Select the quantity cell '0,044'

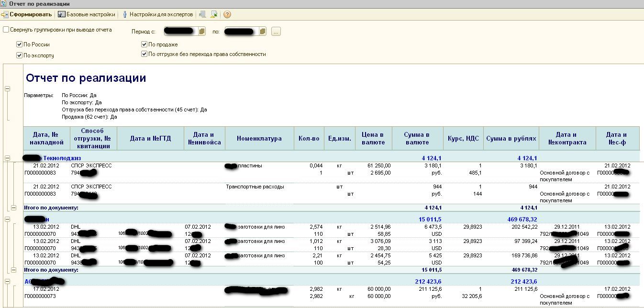click(316, 165)
